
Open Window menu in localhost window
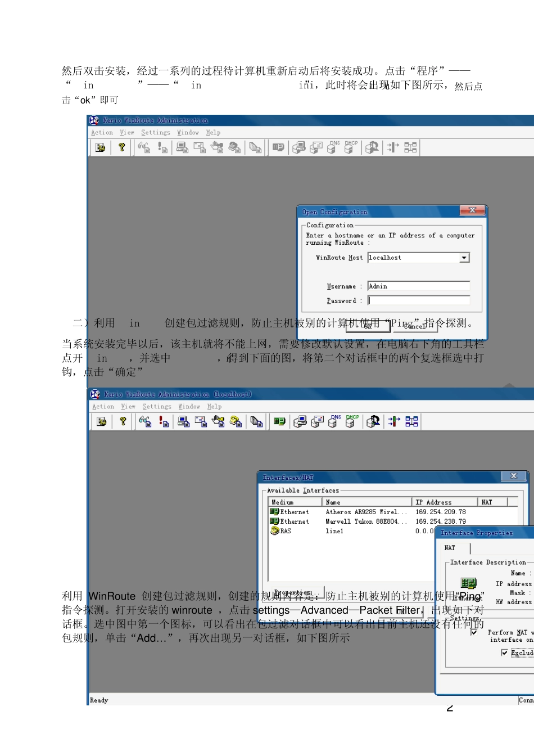189,407
